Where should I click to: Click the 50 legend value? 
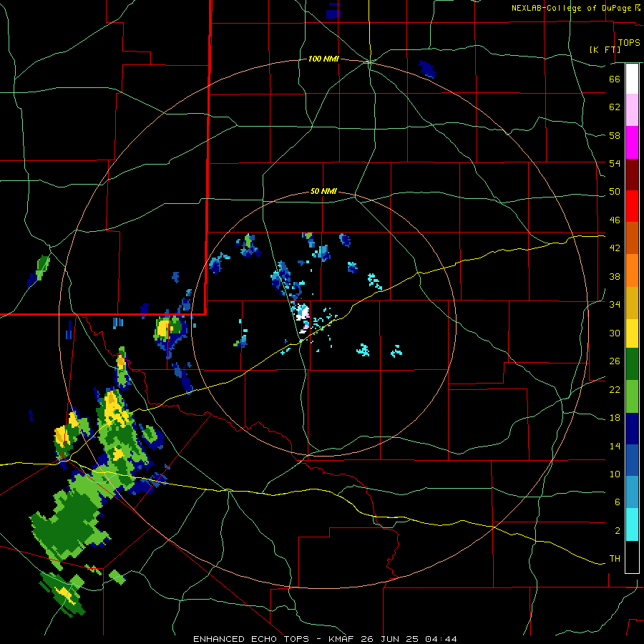[x=615, y=192]
